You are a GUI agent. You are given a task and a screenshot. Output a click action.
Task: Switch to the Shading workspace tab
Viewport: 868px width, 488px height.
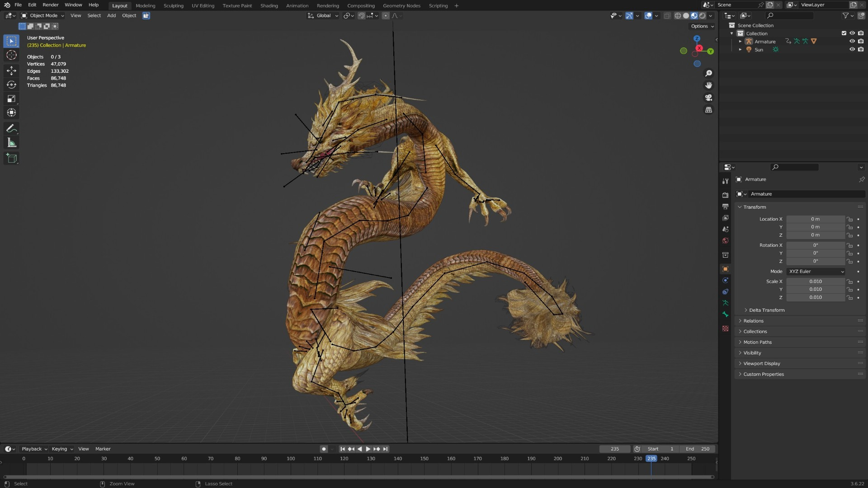269,6
